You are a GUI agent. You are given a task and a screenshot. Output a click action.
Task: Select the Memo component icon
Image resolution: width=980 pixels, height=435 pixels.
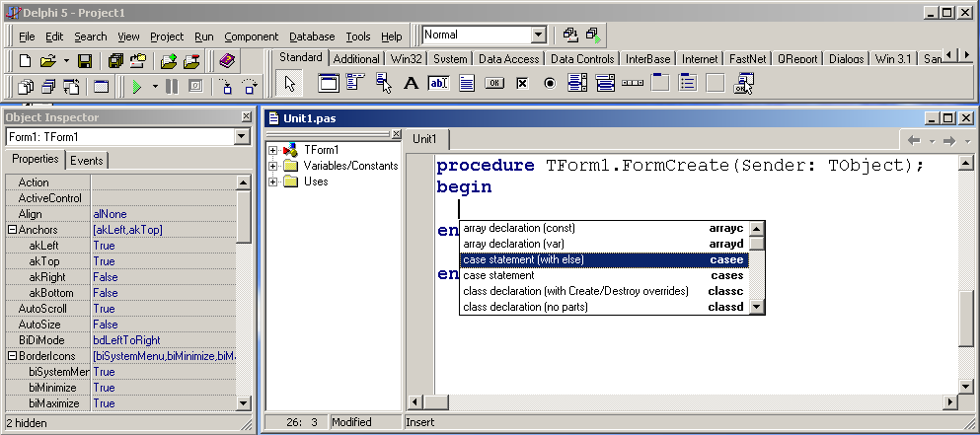pos(466,83)
